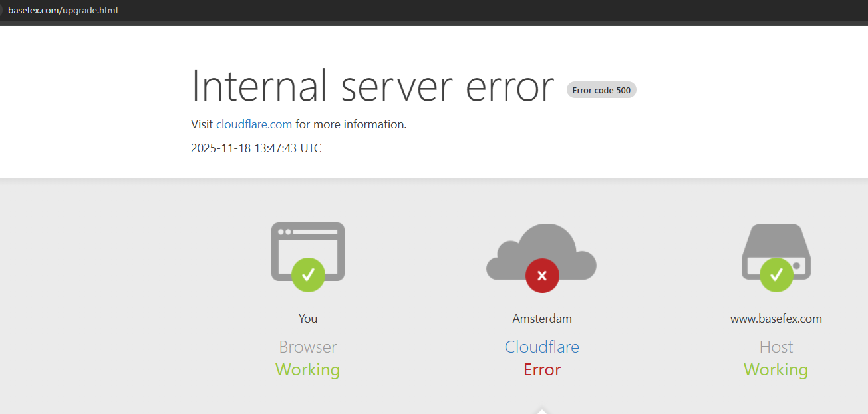
Task: Select the timestamp 2025-11-18 13:47:43 UTC
Action: [256, 148]
